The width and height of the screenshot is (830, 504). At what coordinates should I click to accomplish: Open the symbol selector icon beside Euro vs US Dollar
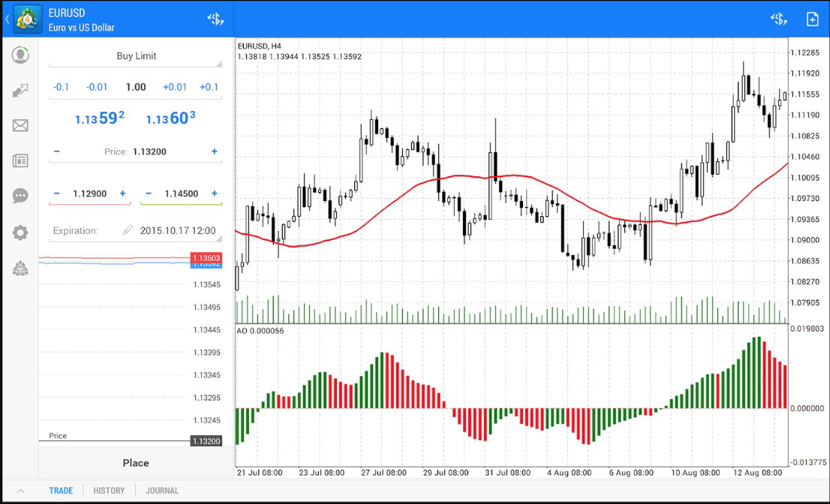(215, 19)
